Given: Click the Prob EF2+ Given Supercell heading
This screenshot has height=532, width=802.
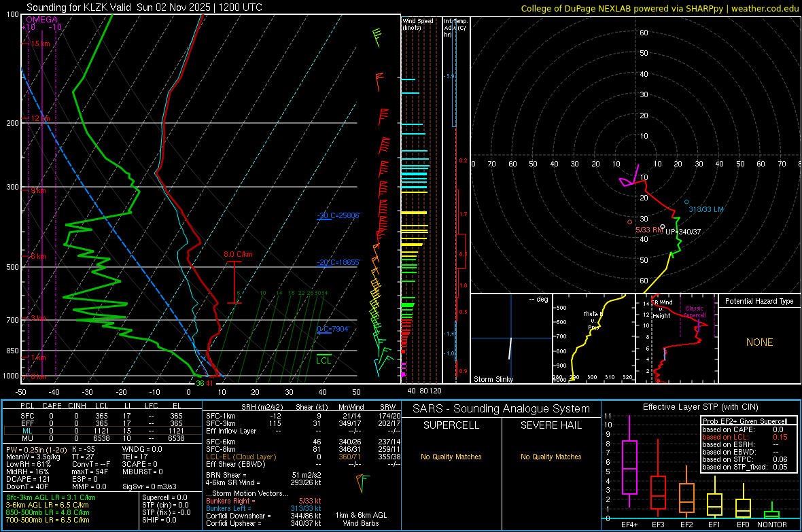Looking at the screenshot, I should tap(745, 421).
